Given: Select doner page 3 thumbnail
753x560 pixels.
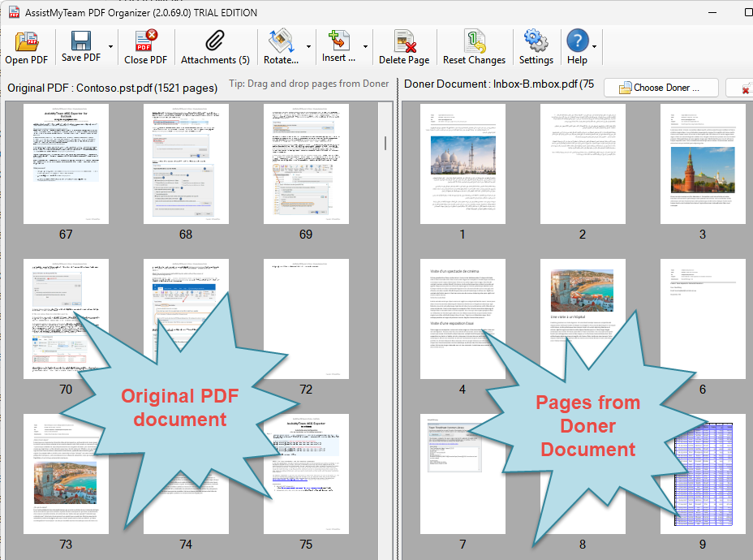Looking at the screenshot, I should tap(702, 163).
